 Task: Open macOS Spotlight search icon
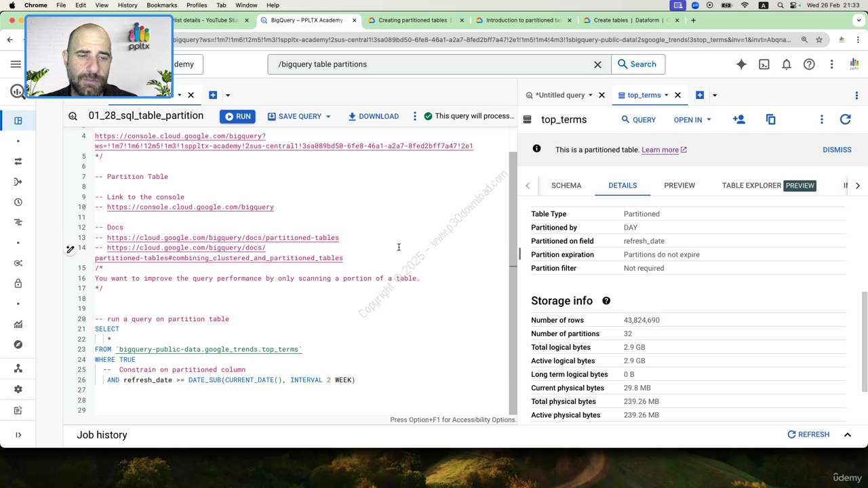[781, 5]
